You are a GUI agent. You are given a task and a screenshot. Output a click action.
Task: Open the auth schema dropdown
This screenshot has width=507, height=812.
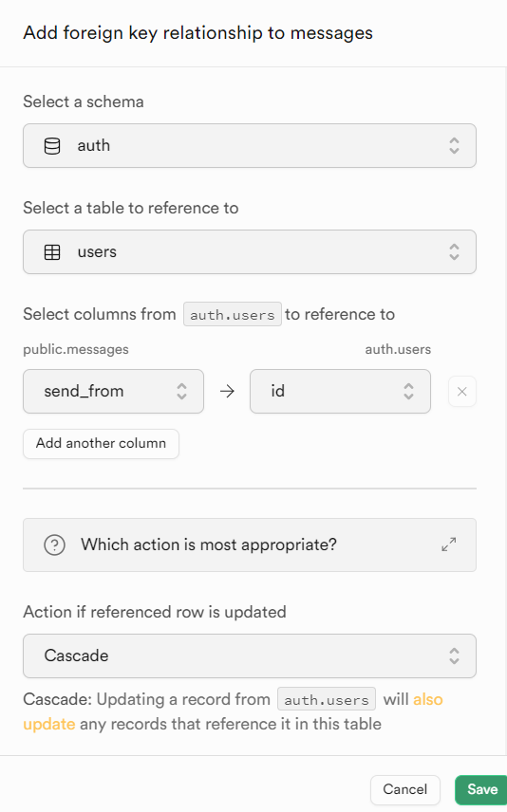coord(250,145)
